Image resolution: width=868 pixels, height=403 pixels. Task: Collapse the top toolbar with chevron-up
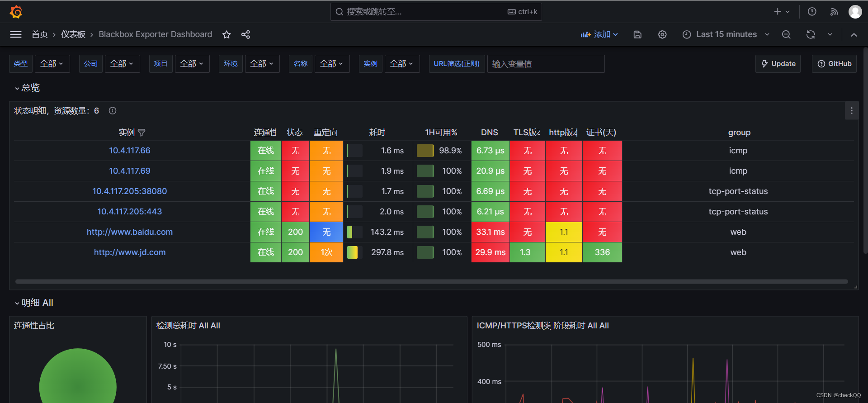[x=854, y=34]
